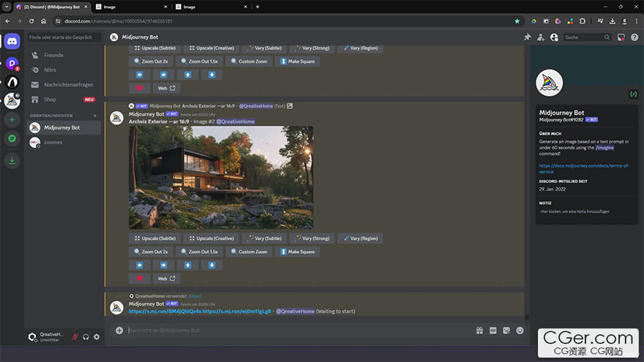Add a server with the plus icon
The width and height of the screenshot is (644, 362).
coord(12,120)
